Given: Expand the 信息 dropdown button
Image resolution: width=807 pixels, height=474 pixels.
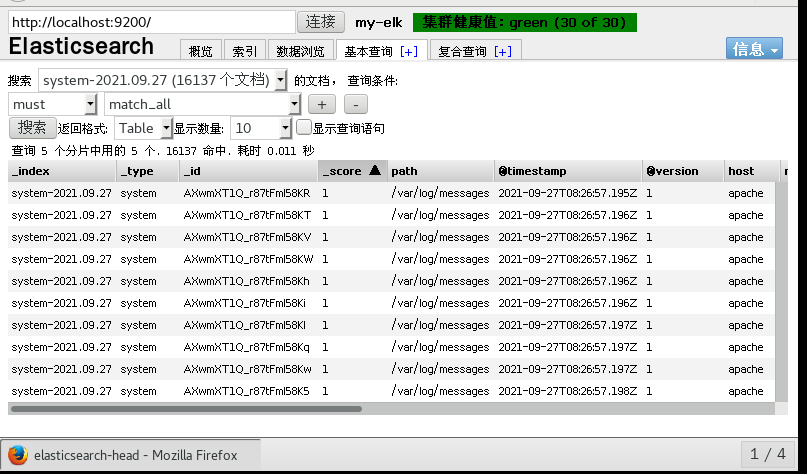Looking at the screenshot, I should (x=754, y=49).
